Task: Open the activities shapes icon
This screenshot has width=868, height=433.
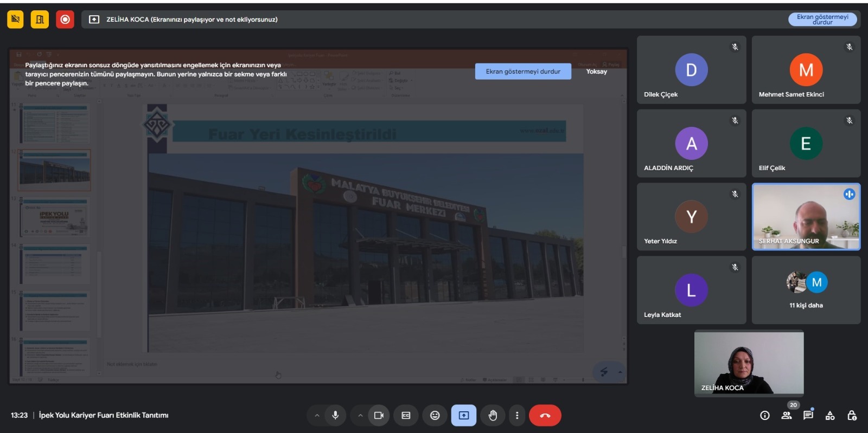Action: [x=830, y=416]
